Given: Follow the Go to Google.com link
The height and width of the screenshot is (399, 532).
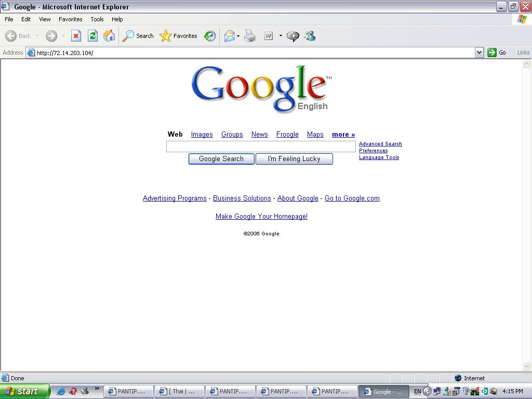Looking at the screenshot, I should pyautogui.click(x=352, y=198).
